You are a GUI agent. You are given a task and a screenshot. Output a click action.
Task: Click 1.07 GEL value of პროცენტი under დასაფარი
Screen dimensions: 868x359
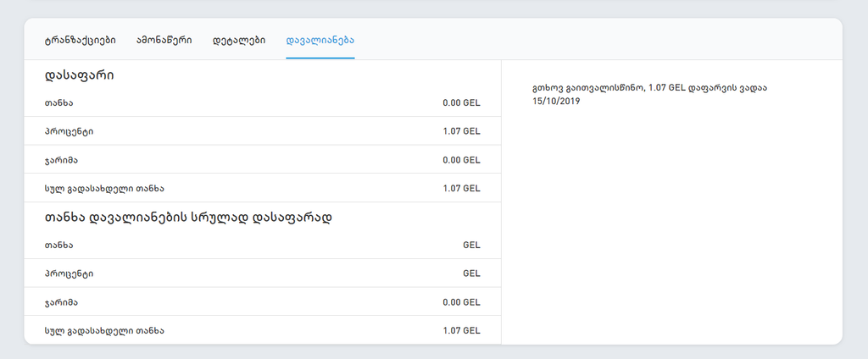click(x=461, y=131)
